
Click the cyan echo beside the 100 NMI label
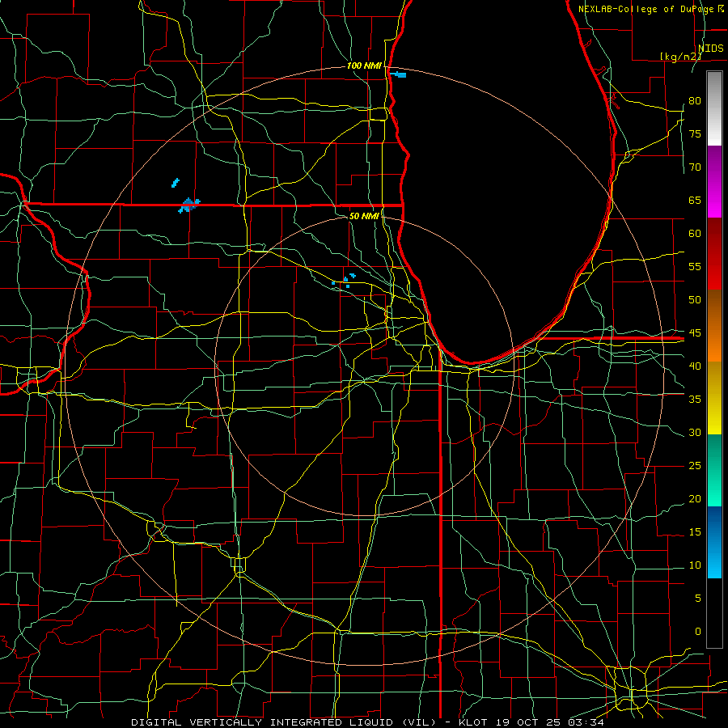point(399,74)
